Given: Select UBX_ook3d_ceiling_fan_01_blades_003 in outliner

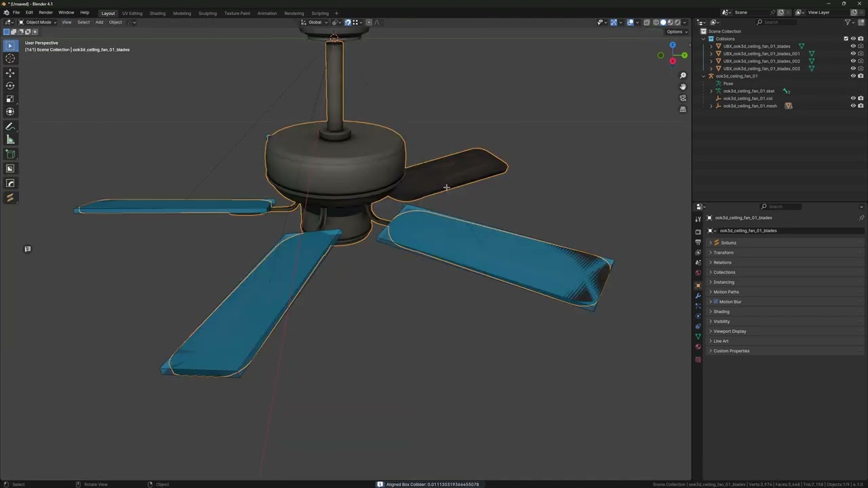Looking at the screenshot, I should pos(762,68).
